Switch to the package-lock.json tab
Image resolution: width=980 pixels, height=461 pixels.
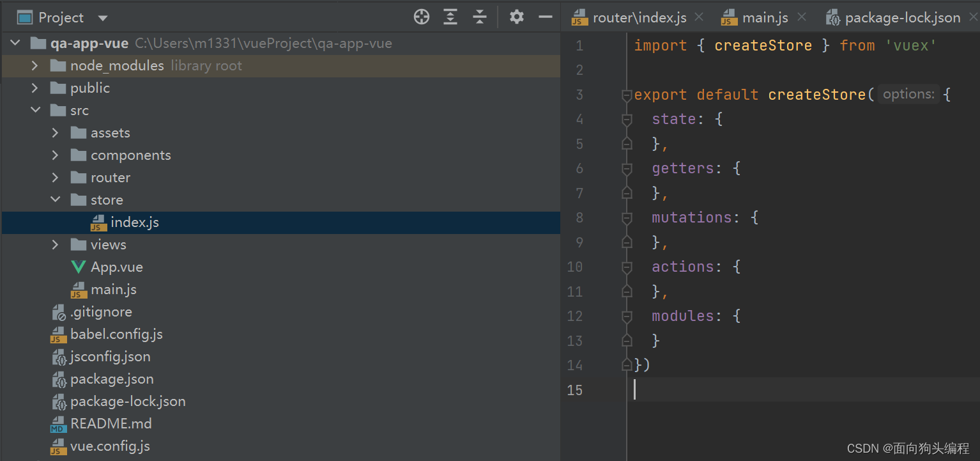[x=901, y=18]
